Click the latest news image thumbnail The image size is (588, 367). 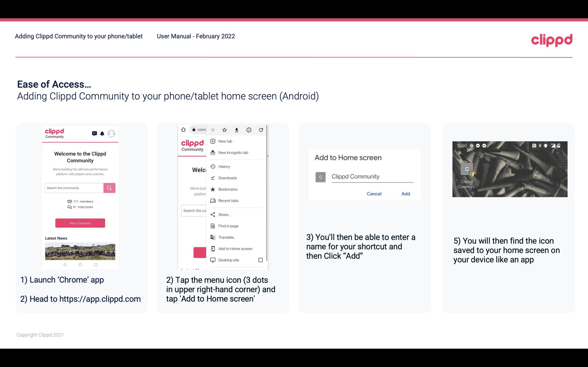(80, 251)
